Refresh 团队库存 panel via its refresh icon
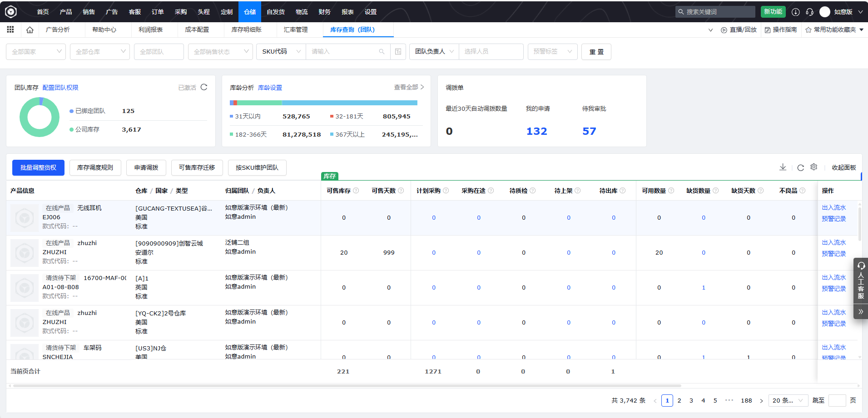The image size is (868, 418). [x=203, y=87]
